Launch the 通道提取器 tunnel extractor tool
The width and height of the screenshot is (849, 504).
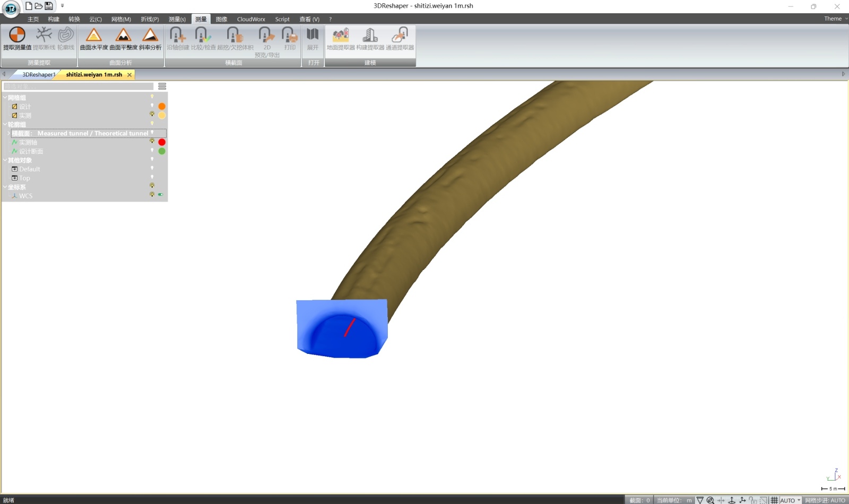pyautogui.click(x=400, y=38)
